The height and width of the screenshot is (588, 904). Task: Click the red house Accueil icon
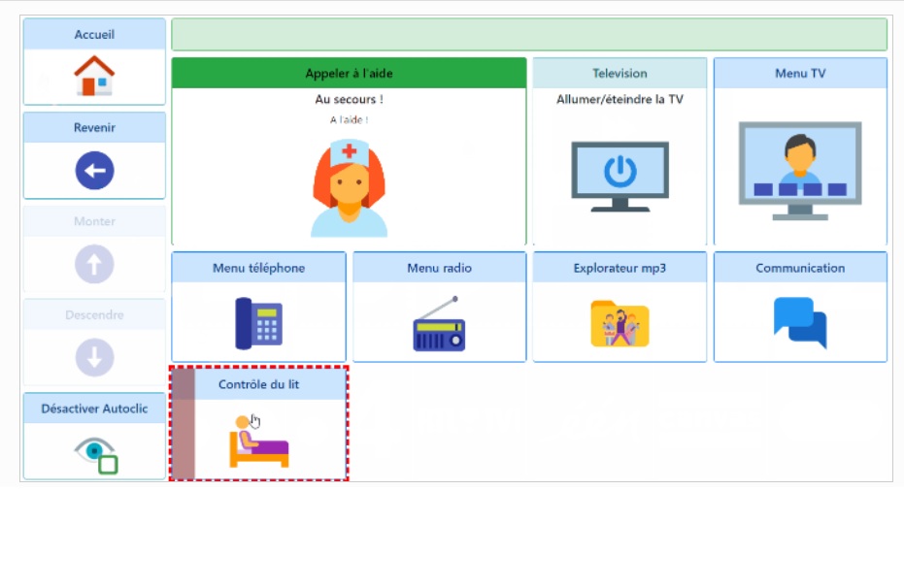point(94,76)
